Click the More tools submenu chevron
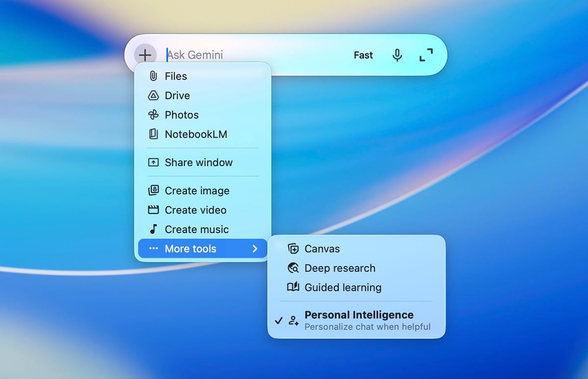 point(255,249)
